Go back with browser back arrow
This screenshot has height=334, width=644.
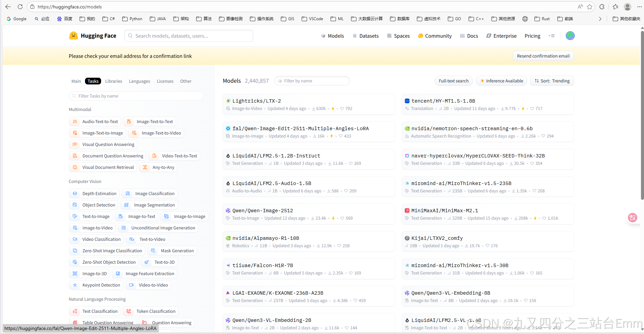(8, 7)
